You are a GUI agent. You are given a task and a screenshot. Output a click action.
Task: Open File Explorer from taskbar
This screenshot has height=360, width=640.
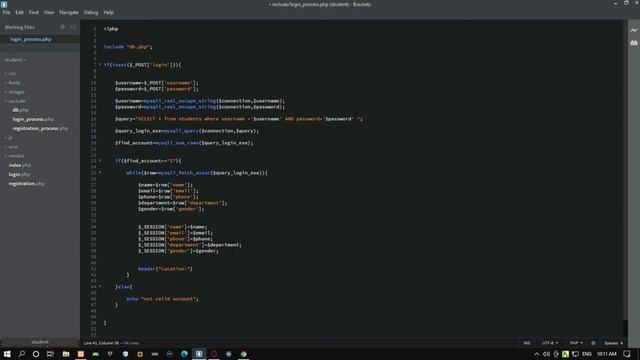coord(66,354)
